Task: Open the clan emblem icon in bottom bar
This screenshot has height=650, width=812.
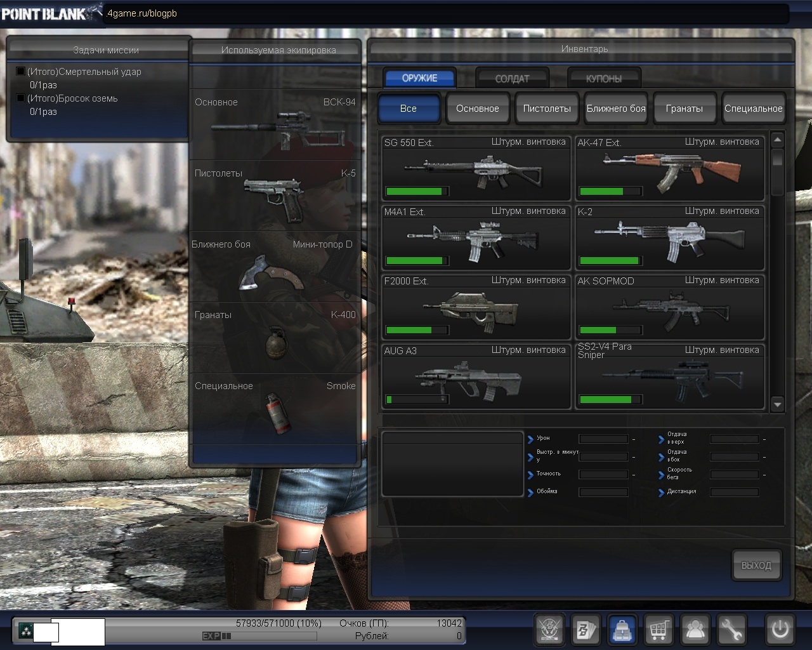Action: (x=549, y=630)
